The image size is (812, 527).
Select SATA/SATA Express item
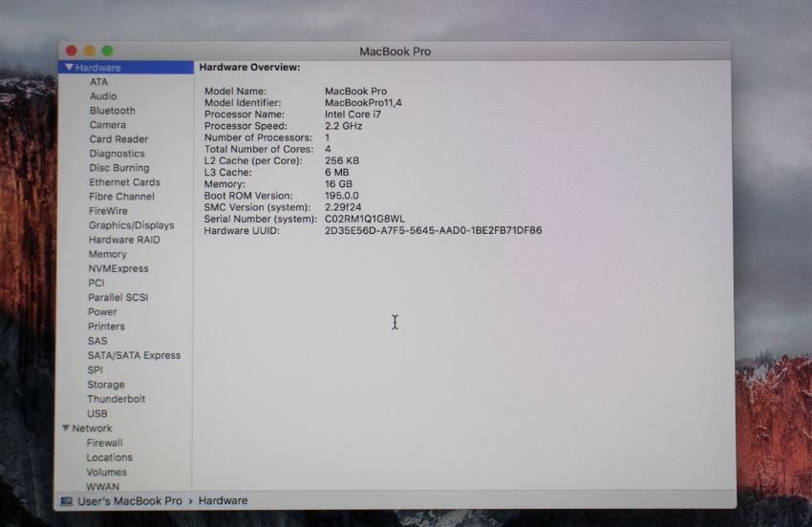[134, 355]
